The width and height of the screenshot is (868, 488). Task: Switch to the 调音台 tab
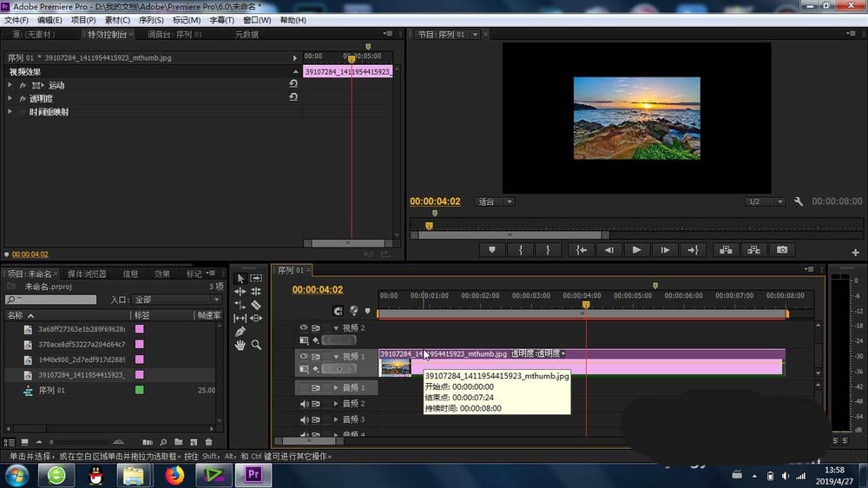coord(175,35)
